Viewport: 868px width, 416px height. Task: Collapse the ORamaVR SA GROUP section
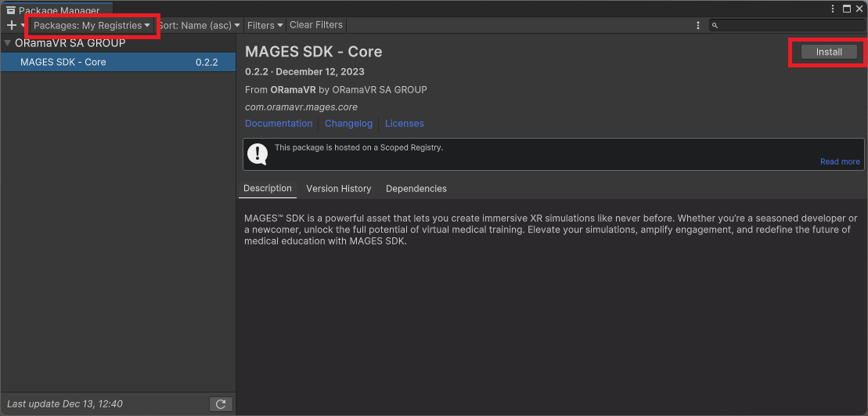coord(7,42)
